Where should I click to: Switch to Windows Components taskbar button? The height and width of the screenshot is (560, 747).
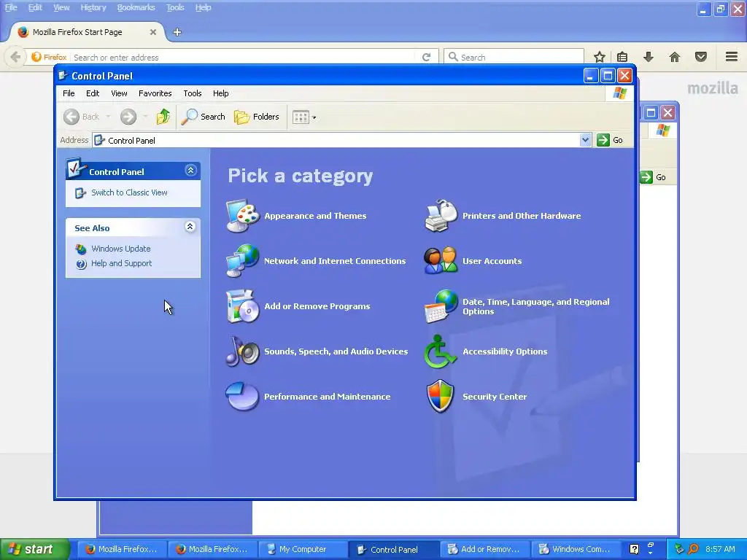click(x=575, y=549)
